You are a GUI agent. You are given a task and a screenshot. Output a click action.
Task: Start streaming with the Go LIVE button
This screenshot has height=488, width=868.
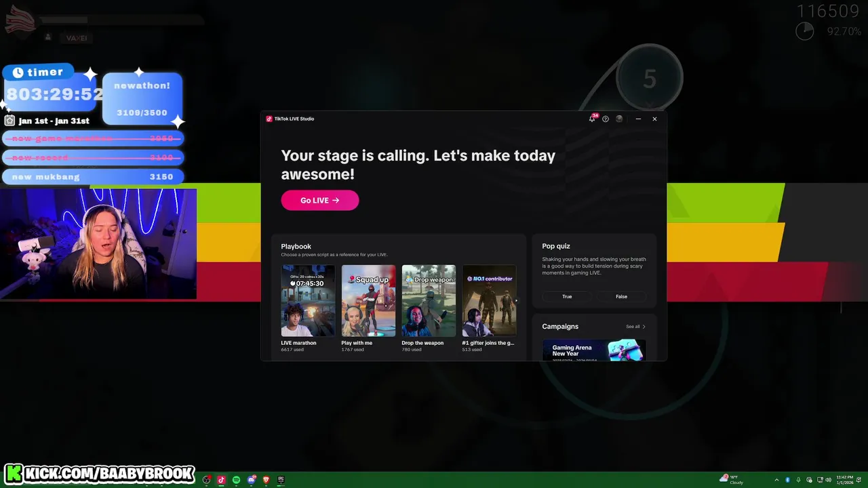tap(320, 200)
